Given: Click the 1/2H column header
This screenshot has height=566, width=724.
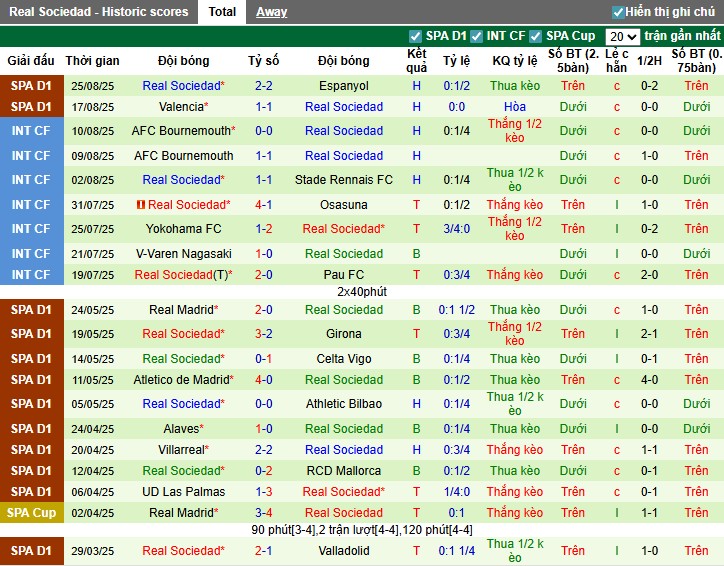Looking at the screenshot, I should (649, 60).
